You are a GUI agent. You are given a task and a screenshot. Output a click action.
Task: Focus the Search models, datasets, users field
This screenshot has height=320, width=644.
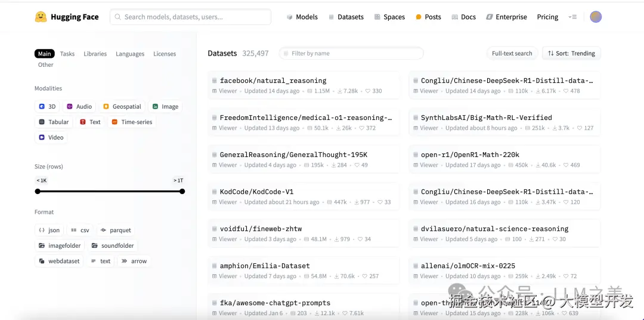click(191, 17)
